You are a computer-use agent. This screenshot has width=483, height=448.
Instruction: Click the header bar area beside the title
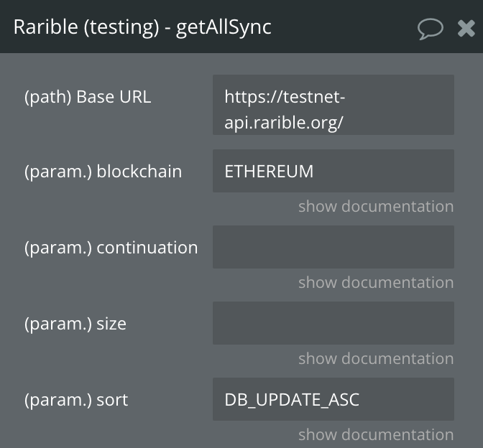coord(342,27)
